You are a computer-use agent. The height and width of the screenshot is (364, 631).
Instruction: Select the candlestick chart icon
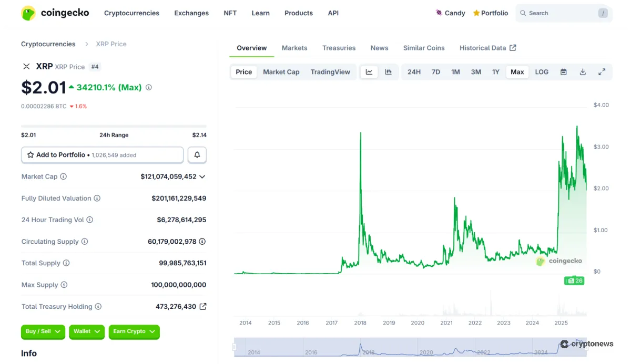coord(388,72)
